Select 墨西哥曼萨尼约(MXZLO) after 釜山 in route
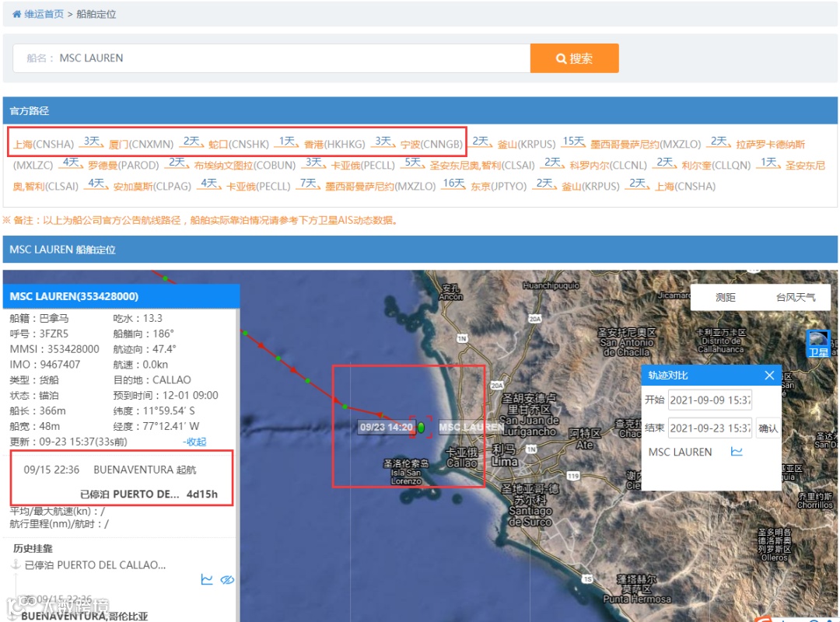840x622 pixels. point(646,144)
